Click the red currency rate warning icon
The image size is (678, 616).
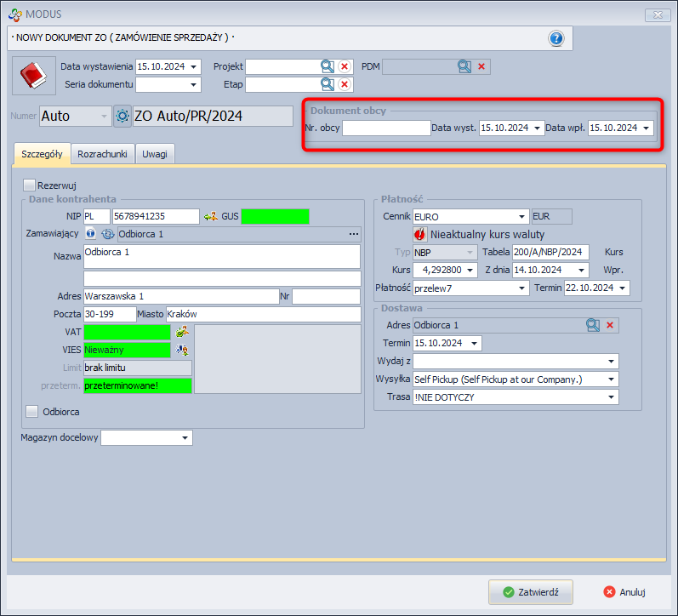(x=420, y=234)
